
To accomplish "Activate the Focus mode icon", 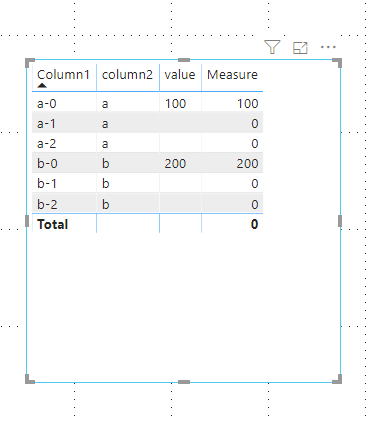I will click(x=300, y=48).
